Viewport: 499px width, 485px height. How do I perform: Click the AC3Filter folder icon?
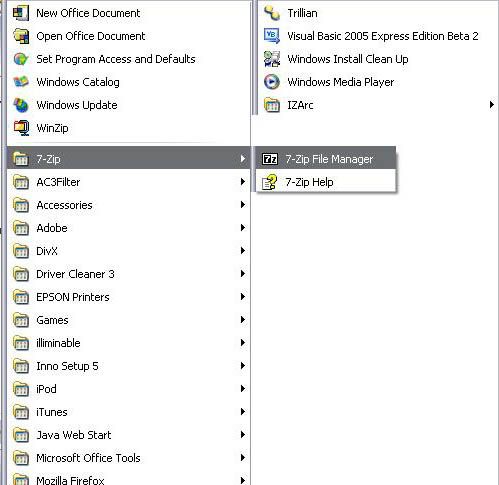21,182
